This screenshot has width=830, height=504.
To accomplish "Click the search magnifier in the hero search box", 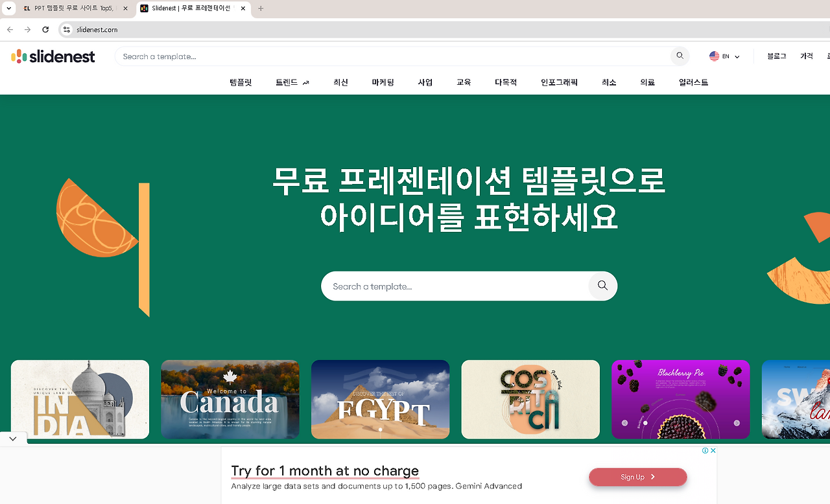I will point(602,286).
